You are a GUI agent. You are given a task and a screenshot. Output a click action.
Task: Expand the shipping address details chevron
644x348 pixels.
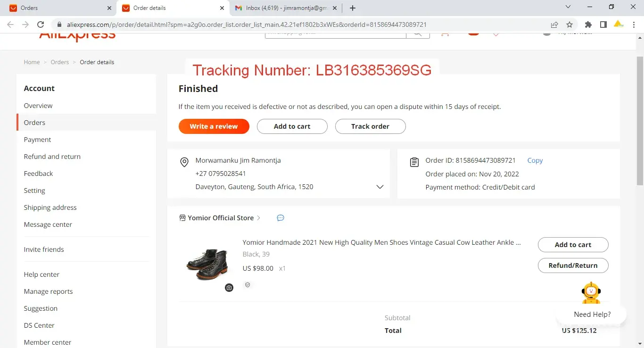pyautogui.click(x=380, y=187)
